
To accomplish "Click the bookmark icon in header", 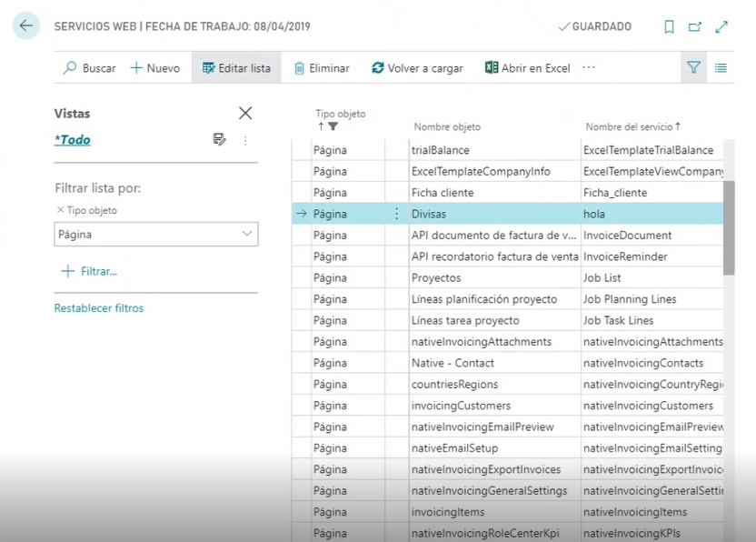I will 669,27.
